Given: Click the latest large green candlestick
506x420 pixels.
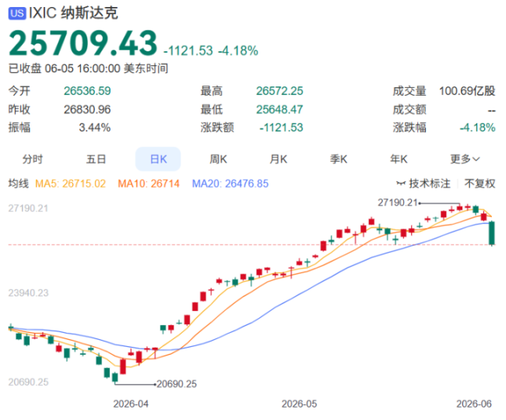Looking at the screenshot, I should pyautogui.click(x=492, y=233).
